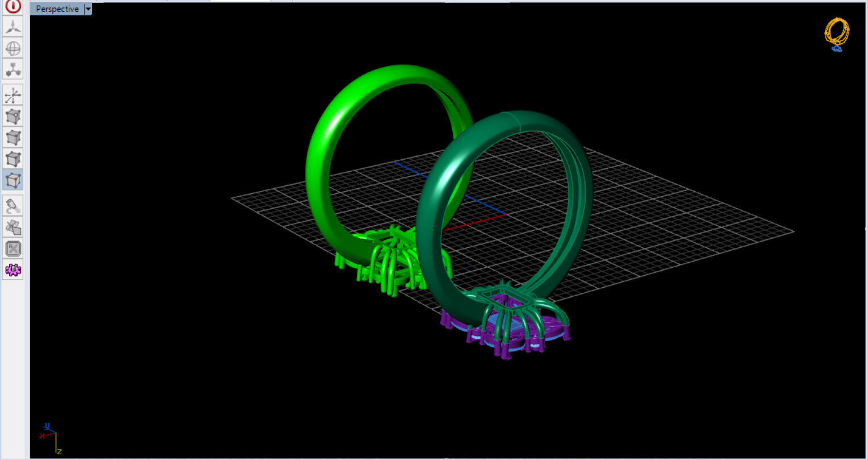Click the orange ring view icon
This screenshot has width=868, height=460.
tap(837, 31)
